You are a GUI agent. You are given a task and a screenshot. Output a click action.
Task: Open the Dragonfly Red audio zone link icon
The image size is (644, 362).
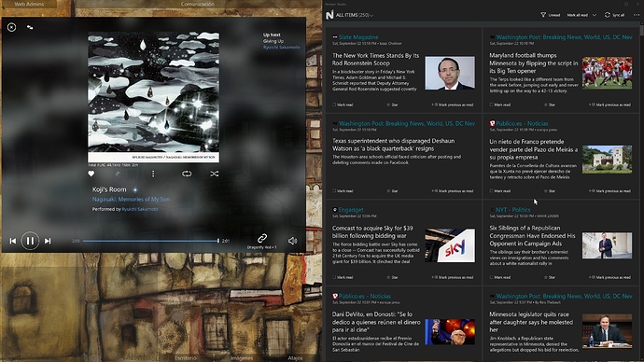coord(262,238)
